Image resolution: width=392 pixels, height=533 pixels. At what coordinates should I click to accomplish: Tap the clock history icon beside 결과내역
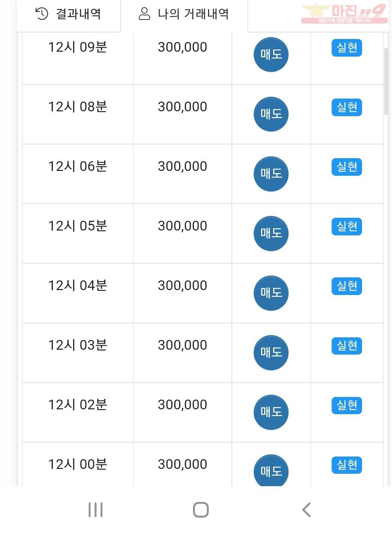[42, 14]
